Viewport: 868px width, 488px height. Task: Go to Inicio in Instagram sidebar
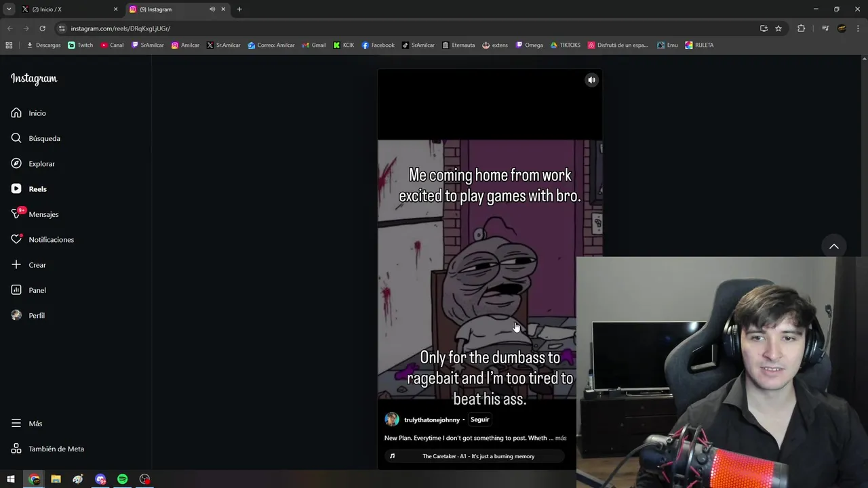28,113
